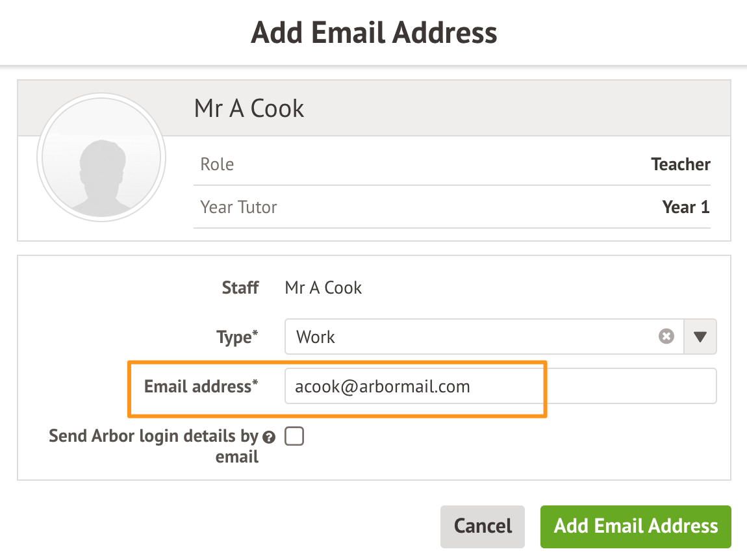
Task: Click the Staff field label
Action: point(240,288)
